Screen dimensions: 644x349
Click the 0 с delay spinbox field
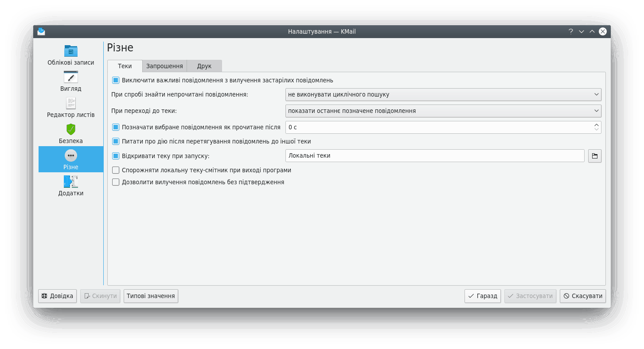click(439, 127)
